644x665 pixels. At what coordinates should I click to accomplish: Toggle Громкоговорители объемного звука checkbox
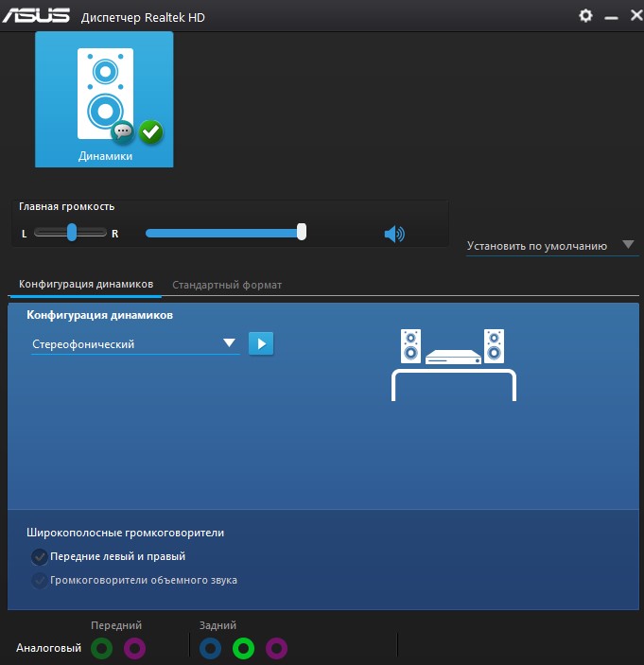pos(40,580)
